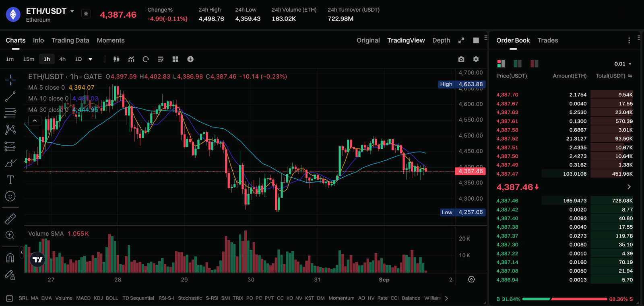Switch to the Trades tab
Image resolution: width=644 pixels, height=306 pixels.
coord(548,40)
